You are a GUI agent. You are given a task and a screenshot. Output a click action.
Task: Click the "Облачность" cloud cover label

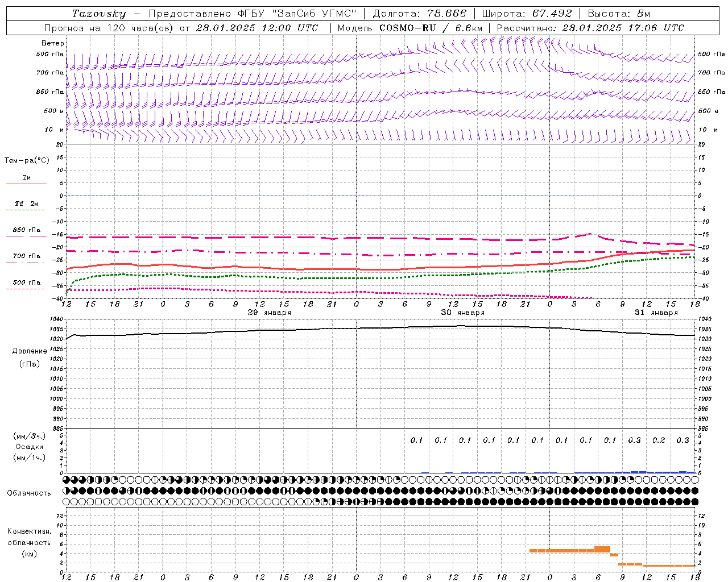tap(29, 493)
